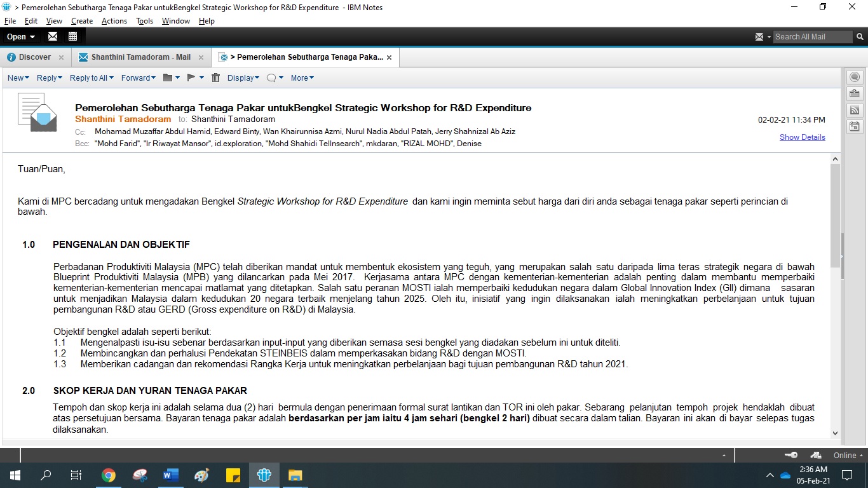Open the Day-At-A-Glance calendar sidebar icon
Screen dimensions: 868x488
coord(855,126)
